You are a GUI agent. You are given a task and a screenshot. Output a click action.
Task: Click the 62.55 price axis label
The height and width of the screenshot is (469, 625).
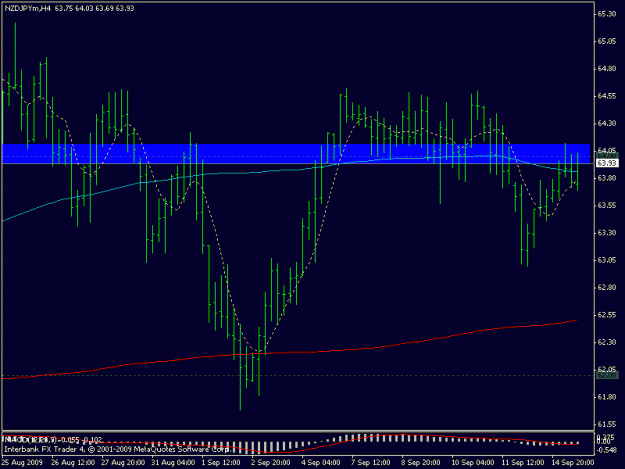tap(606, 315)
